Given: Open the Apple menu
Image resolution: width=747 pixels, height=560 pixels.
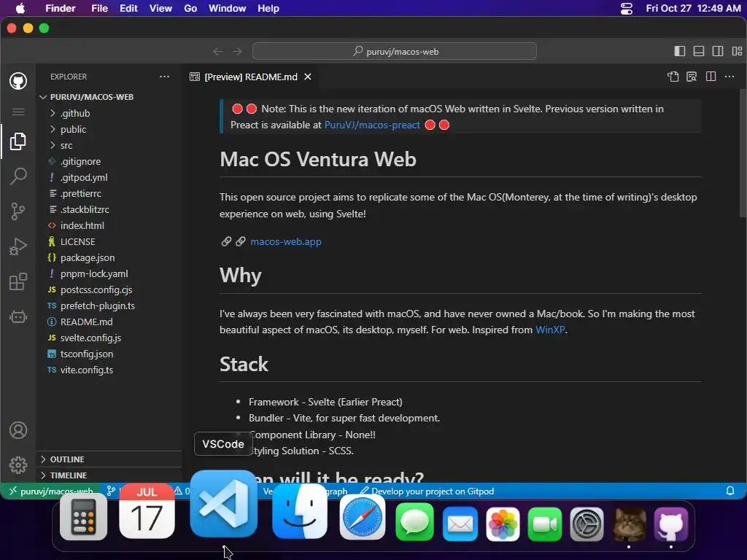Looking at the screenshot, I should click(x=20, y=8).
